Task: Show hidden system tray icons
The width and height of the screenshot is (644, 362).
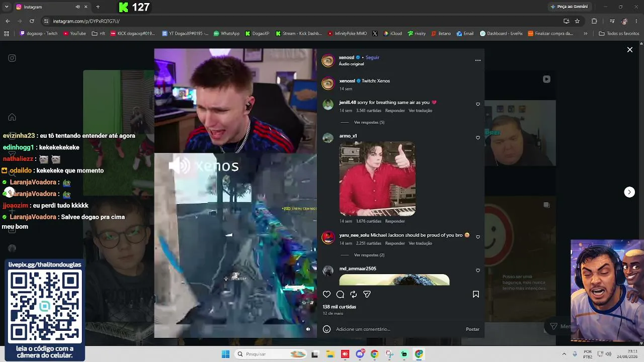Action: [x=564, y=354]
